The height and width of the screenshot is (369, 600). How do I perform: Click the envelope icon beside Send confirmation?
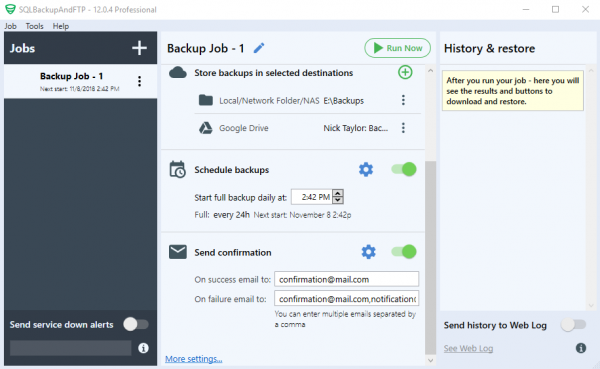pos(178,252)
